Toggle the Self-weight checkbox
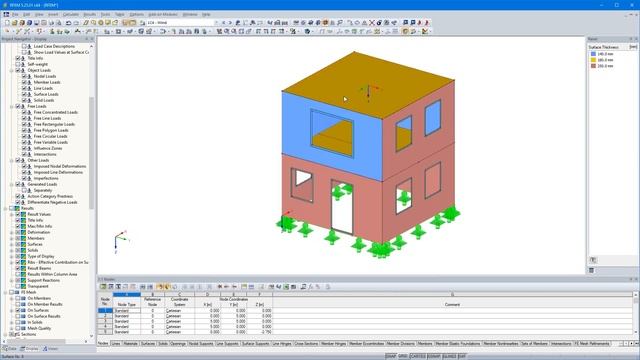The image size is (640, 360). 18,64
